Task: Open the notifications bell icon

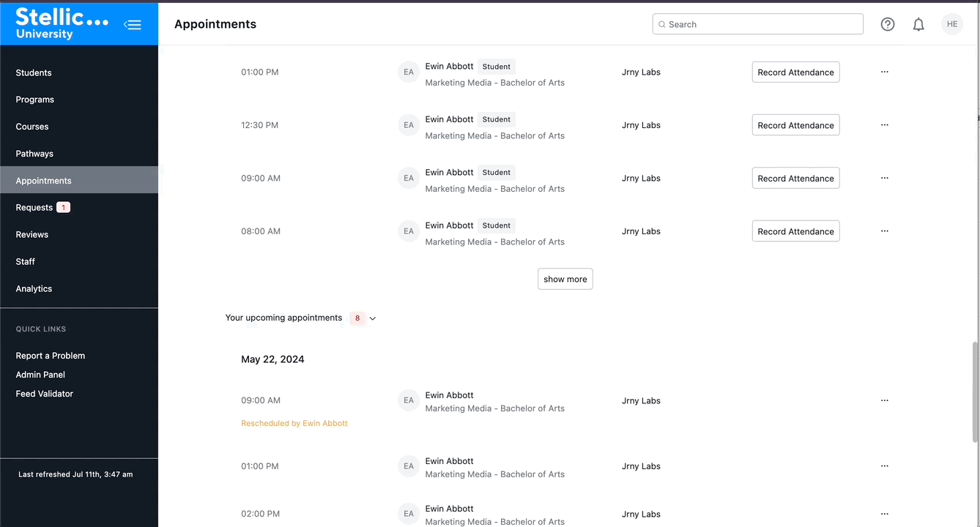Action: pos(918,24)
